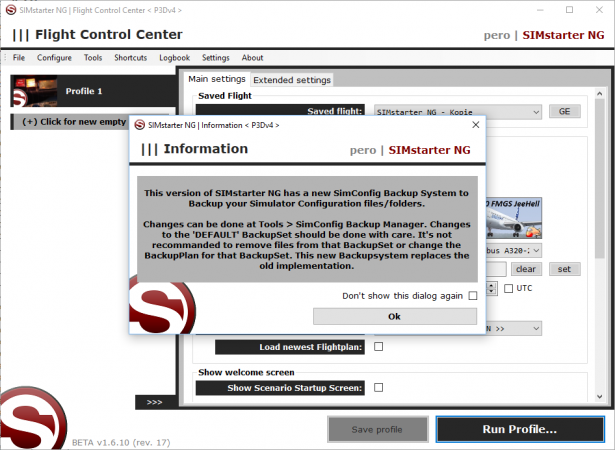This screenshot has width=615, height=450.
Task: Toggle the UTC checkbox
Action: click(x=508, y=288)
